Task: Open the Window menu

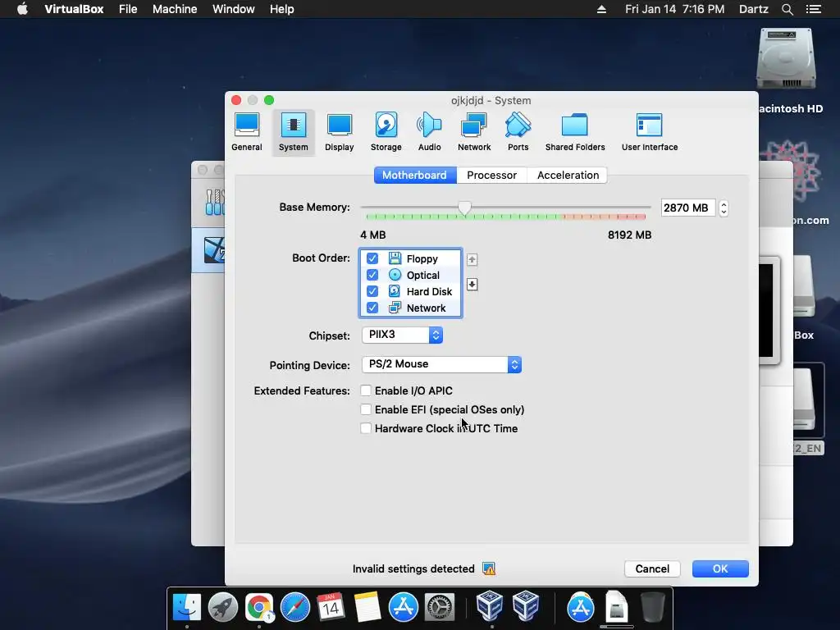Action: pos(234,9)
